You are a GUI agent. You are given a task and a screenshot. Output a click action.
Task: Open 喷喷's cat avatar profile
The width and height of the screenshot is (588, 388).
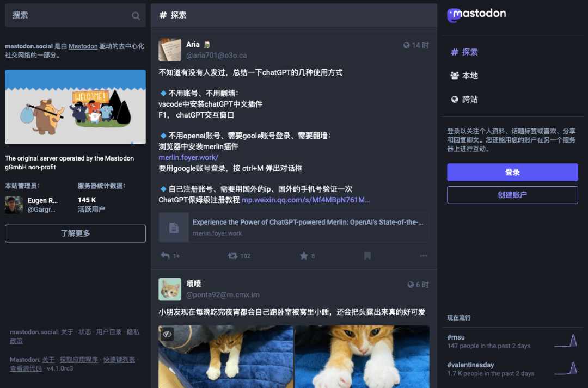tap(170, 289)
